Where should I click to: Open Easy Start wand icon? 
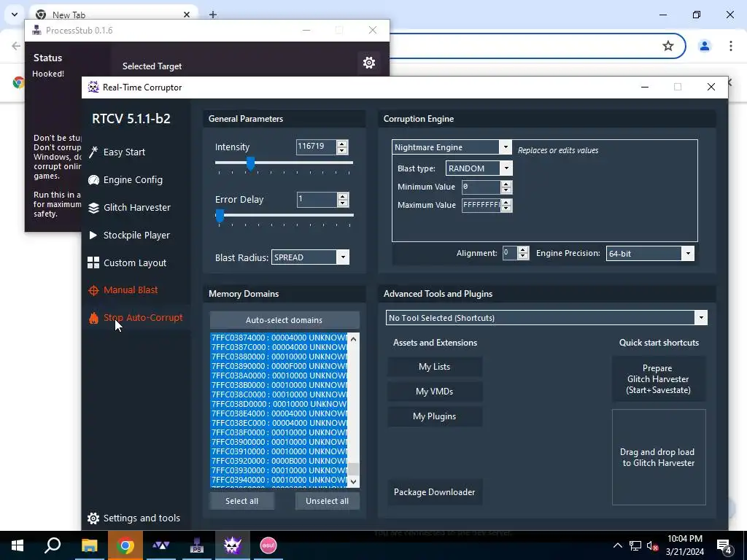93,152
